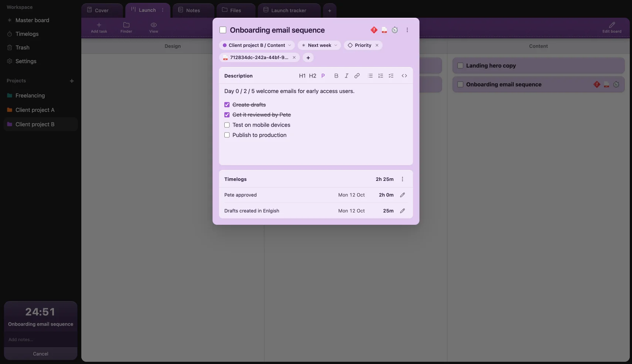
Task: Start the timer icon in task header
Action: click(395, 30)
